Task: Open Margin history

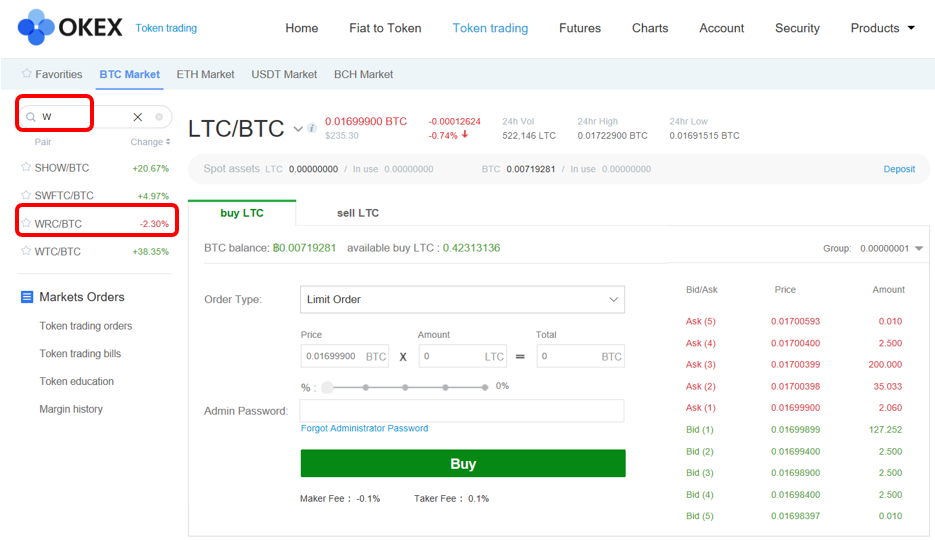Action: pyautogui.click(x=71, y=409)
